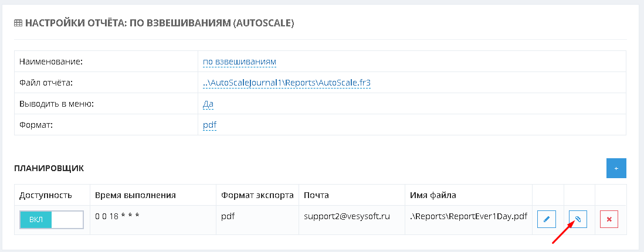Open the report name link «по взвешиваниям»

(239, 62)
